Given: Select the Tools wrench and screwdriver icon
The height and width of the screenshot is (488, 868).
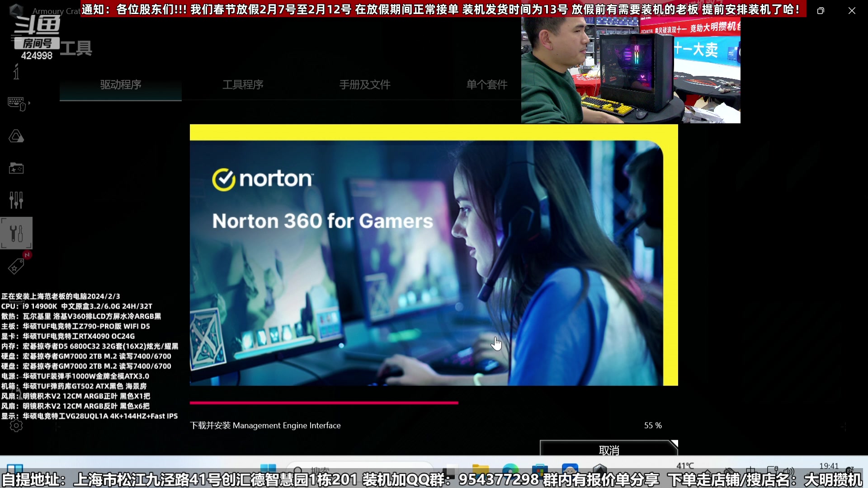Looking at the screenshot, I should pyautogui.click(x=16, y=233).
